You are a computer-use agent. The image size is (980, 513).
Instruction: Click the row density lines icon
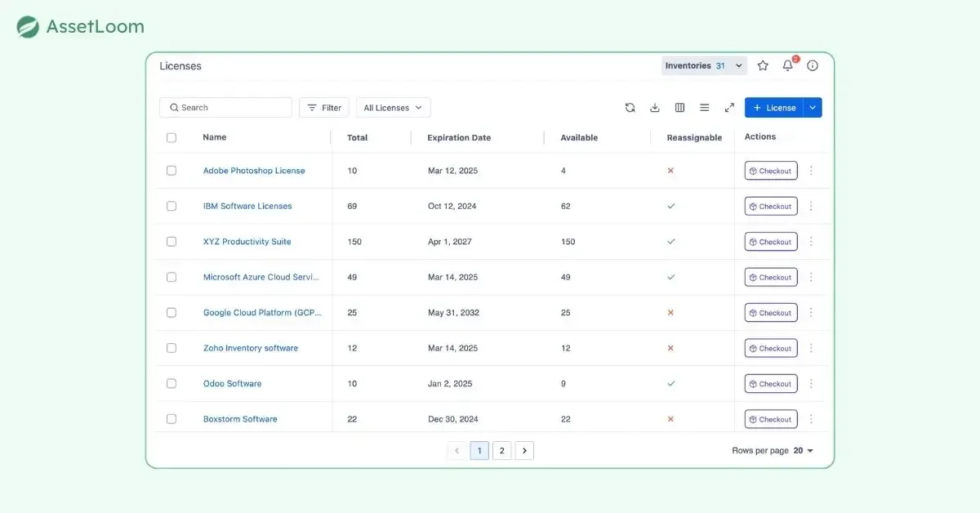705,108
